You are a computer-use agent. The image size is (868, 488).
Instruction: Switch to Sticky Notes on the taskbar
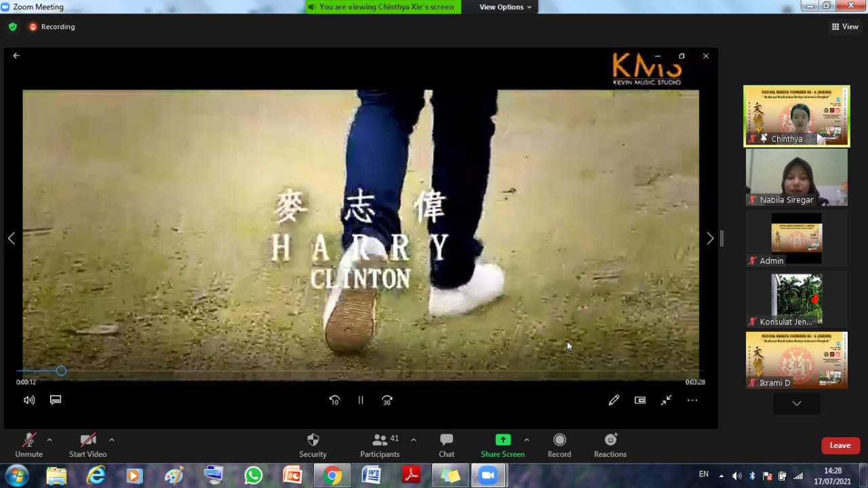450,476
